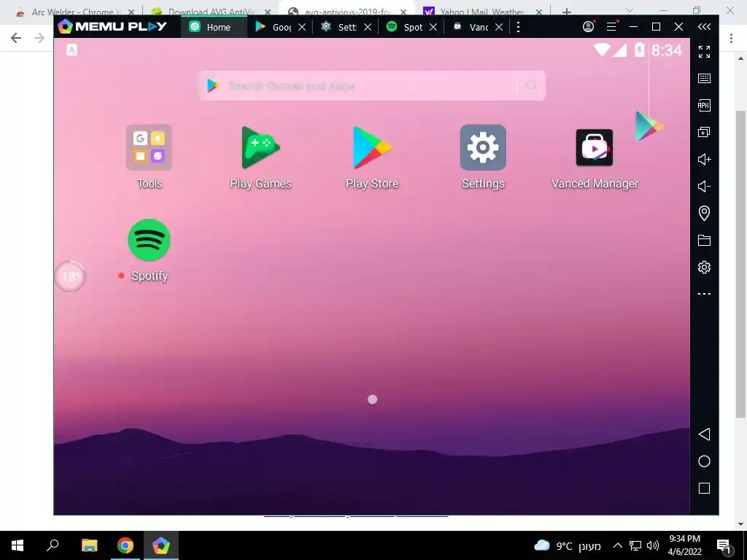The width and height of the screenshot is (747, 560).
Task: Open the MEmu hamburger menu
Action: (x=612, y=27)
